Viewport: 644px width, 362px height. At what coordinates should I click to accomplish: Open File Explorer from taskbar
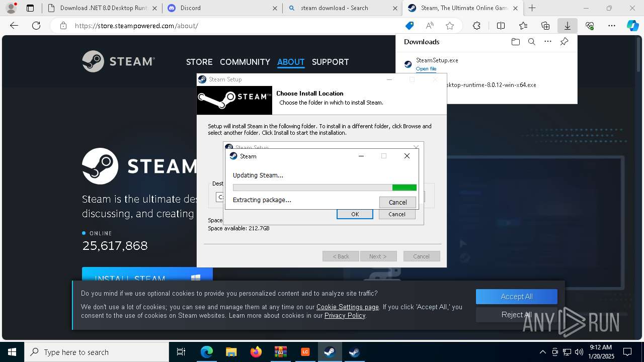pos(231,352)
